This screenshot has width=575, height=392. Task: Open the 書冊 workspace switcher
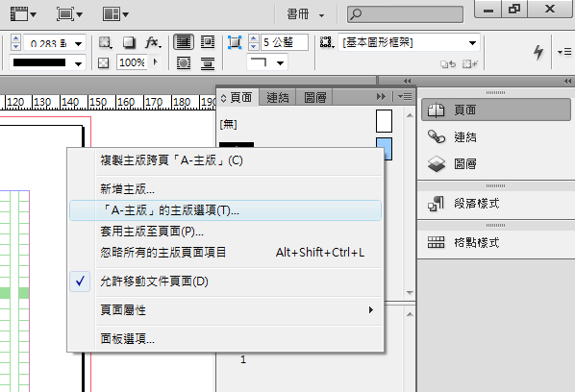(x=306, y=14)
